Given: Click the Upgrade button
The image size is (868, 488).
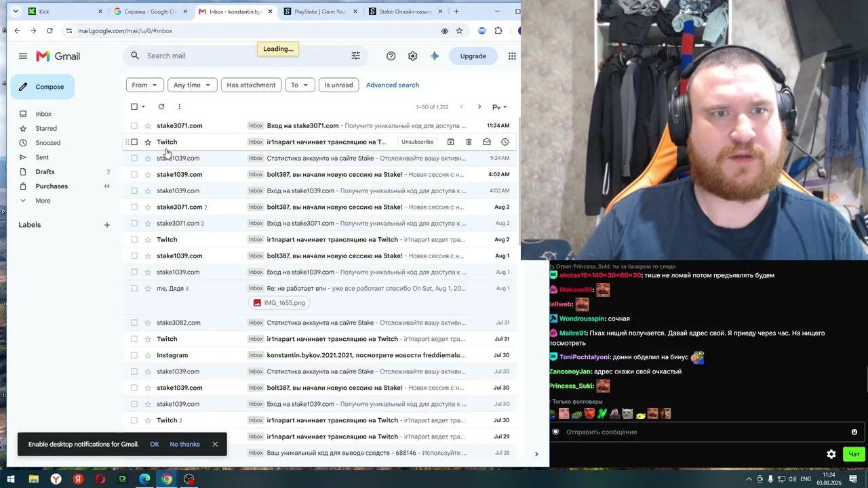Looking at the screenshot, I should click(x=473, y=56).
